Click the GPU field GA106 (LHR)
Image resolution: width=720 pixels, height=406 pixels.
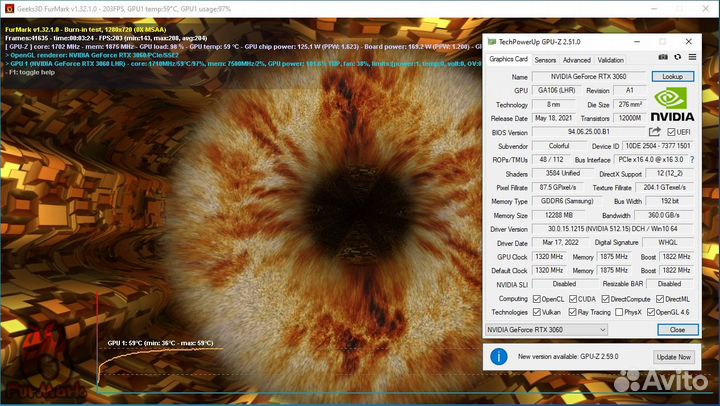557,90
